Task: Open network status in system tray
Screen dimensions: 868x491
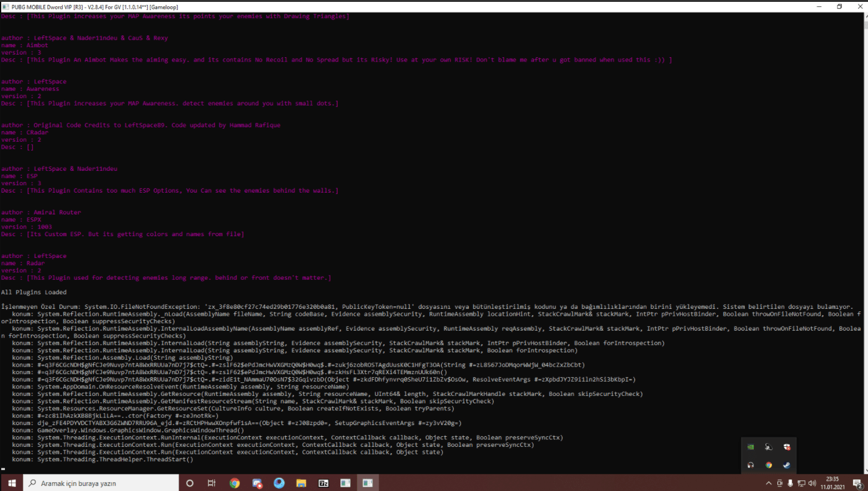Action: (802, 483)
